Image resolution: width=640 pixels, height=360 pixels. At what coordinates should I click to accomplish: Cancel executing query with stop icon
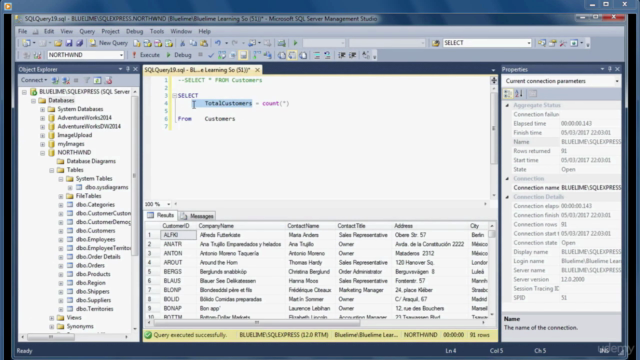[x=200, y=54]
